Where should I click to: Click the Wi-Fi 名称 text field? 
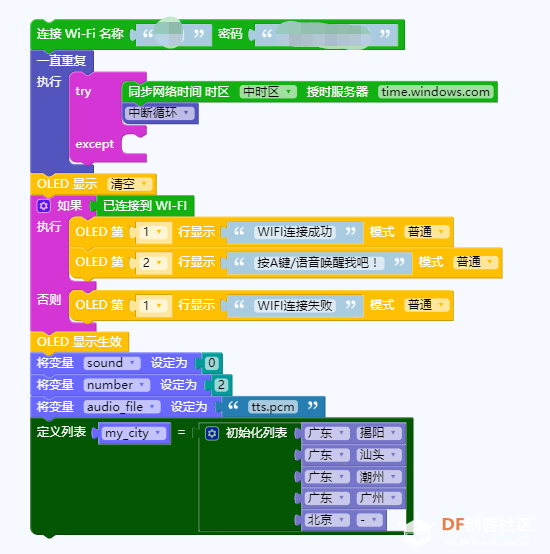coord(173,34)
